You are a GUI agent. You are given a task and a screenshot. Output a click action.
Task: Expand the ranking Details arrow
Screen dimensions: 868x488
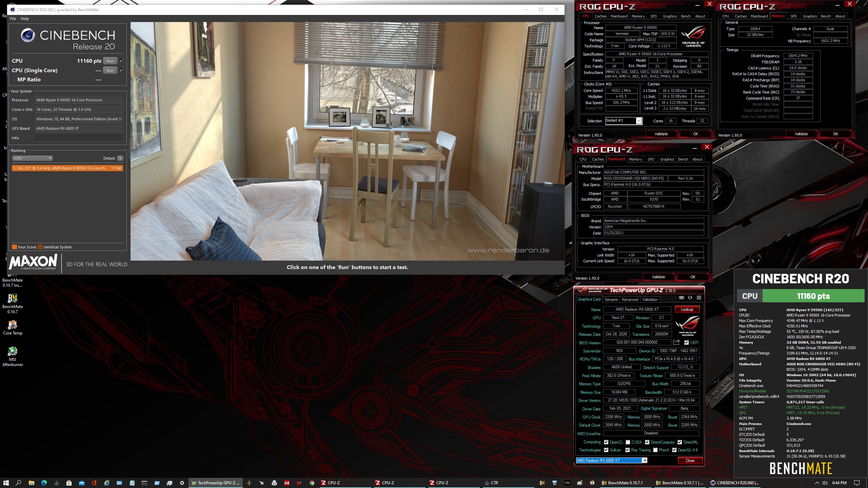120,158
